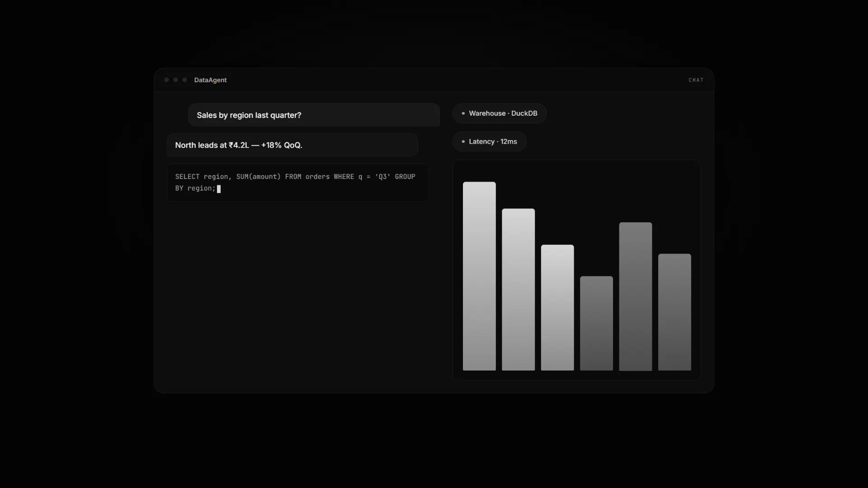This screenshot has width=868, height=488.
Task: Click the SQL query code block
Action: coord(297,183)
